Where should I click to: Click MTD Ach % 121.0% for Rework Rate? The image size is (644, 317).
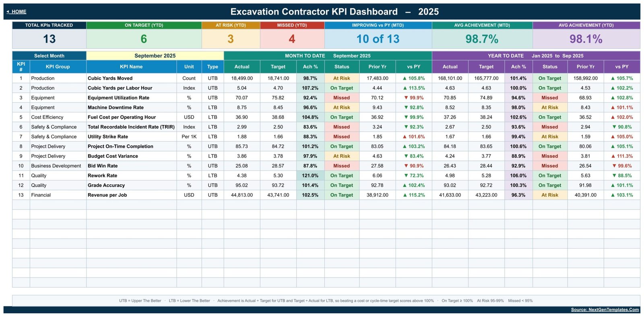[x=310, y=175]
